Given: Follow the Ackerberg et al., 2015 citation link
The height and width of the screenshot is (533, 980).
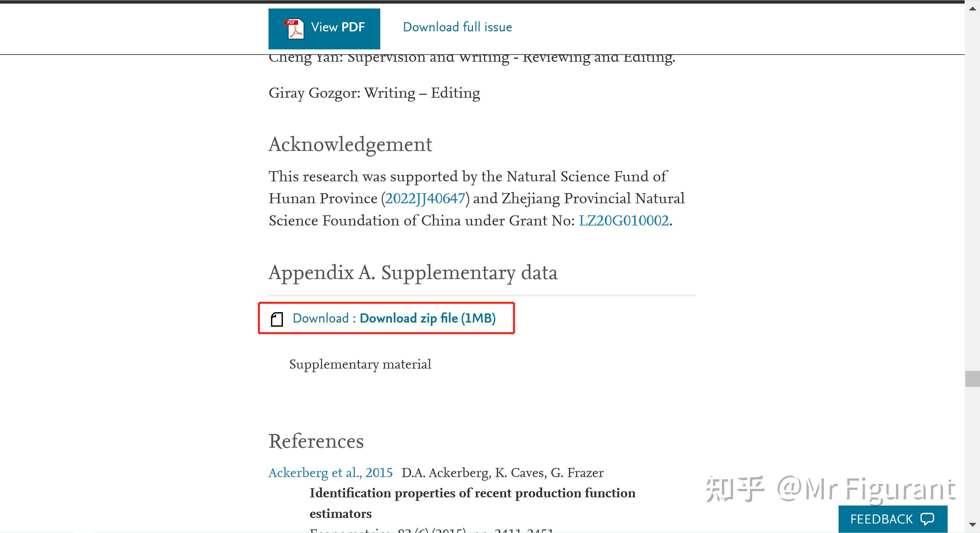Looking at the screenshot, I should click(x=330, y=473).
